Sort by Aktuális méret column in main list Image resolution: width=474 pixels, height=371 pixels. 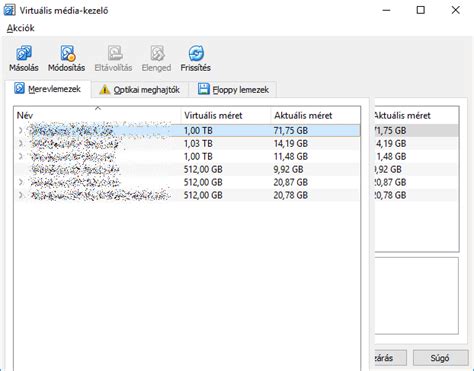click(315, 115)
